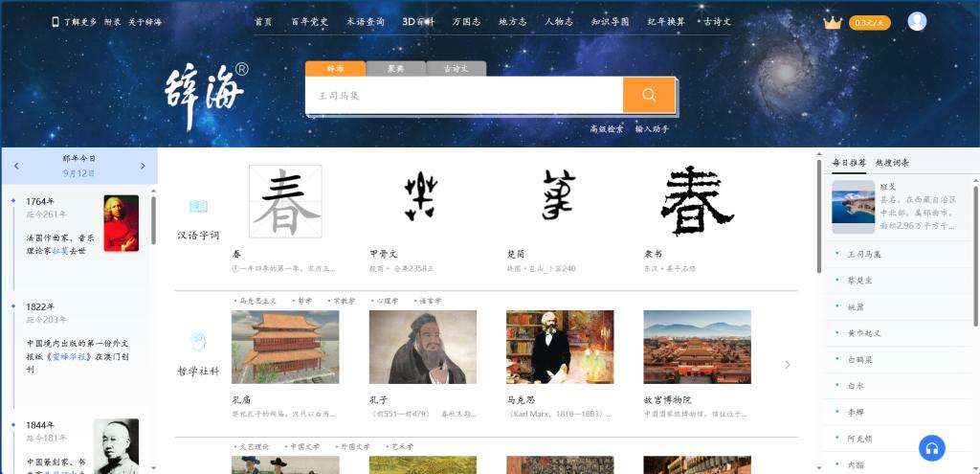Click the 辞海 logo
This screenshot has width=980, height=474.
coord(205,95)
